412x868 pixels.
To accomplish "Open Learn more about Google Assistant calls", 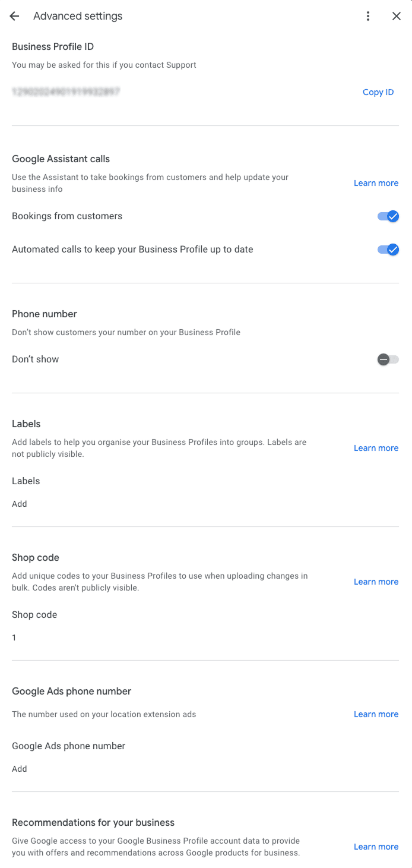I will (x=376, y=183).
